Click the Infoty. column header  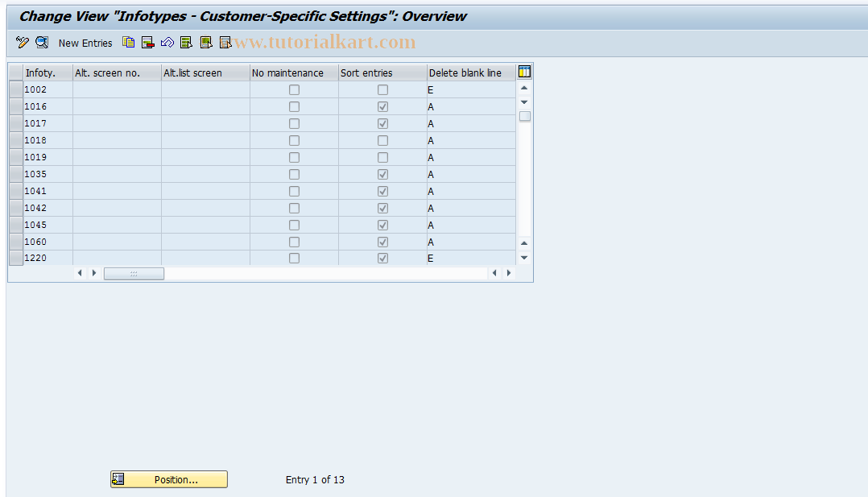point(48,72)
